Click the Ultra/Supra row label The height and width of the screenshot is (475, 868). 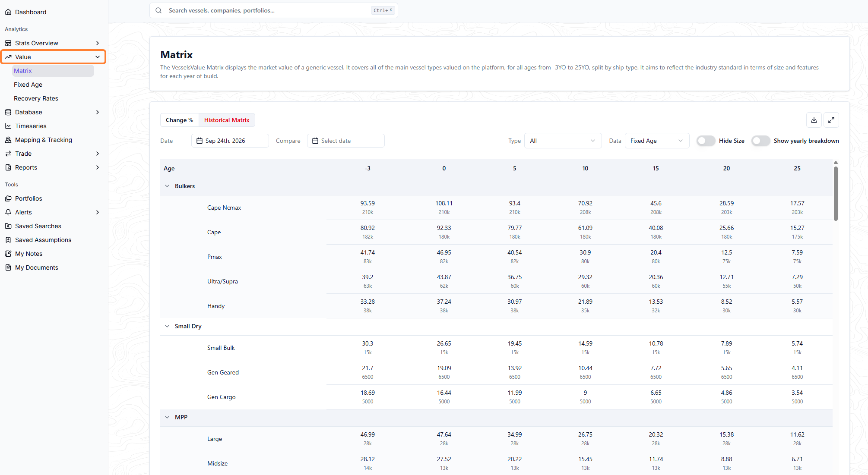click(222, 281)
